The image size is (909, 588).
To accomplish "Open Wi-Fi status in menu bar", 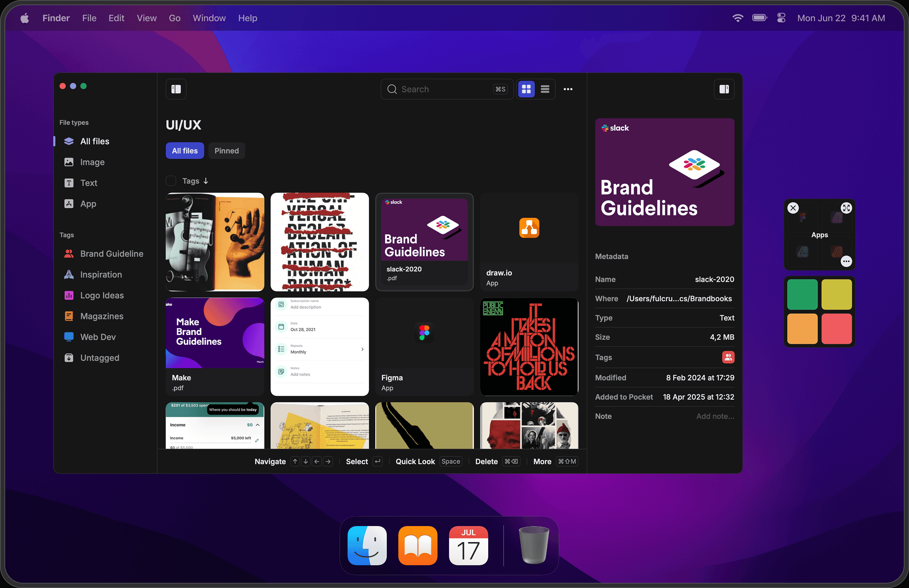I will tap(738, 18).
